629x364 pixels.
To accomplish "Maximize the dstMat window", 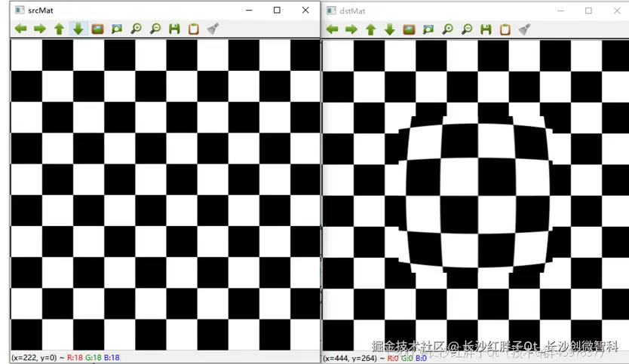I will [588, 11].
